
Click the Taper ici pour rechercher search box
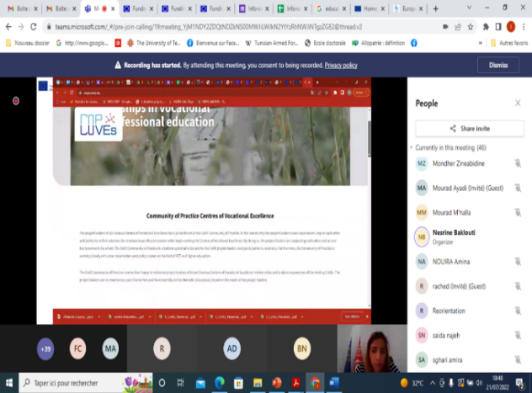(x=86, y=383)
